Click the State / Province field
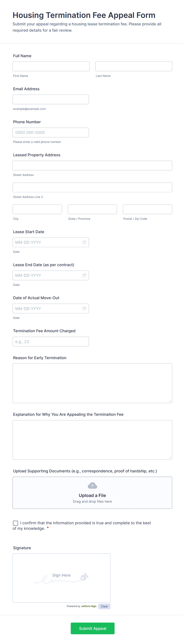183x644 pixels. [x=92, y=209]
